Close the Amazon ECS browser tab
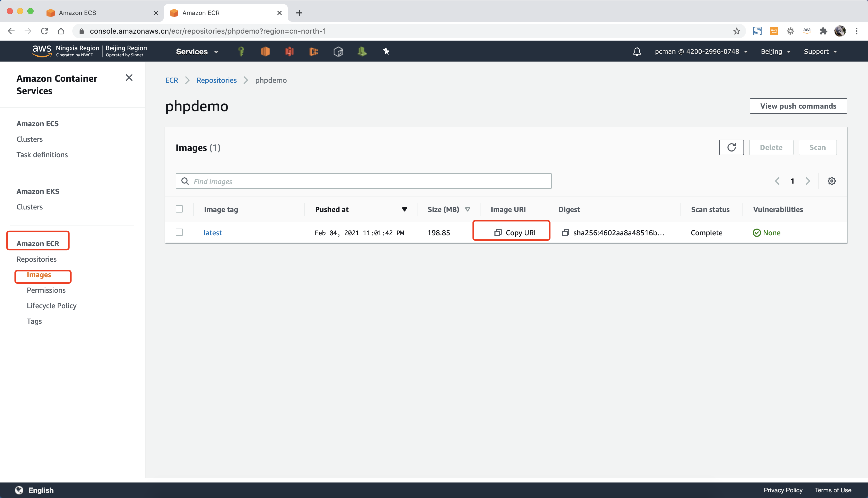Viewport: 868px width, 498px height. [156, 13]
